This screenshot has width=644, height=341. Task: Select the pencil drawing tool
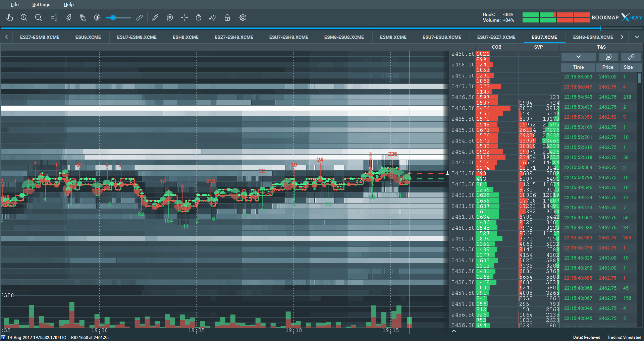click(x=155, y=18)
